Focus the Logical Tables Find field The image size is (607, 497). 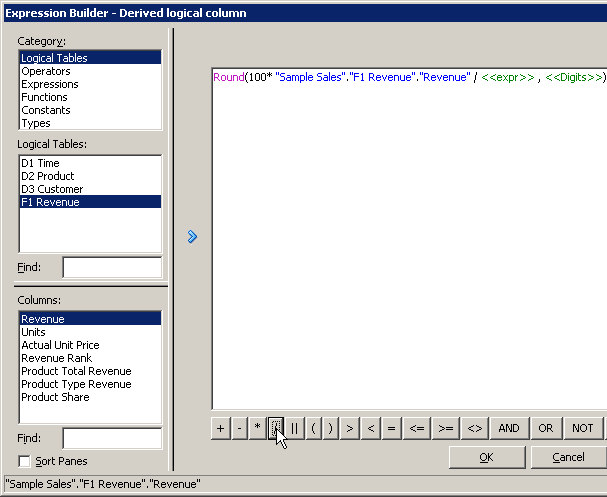112,267
